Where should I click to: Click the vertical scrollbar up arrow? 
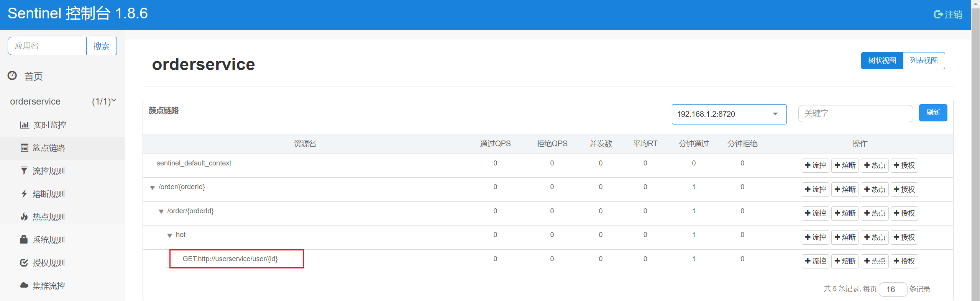pos(975,3)
